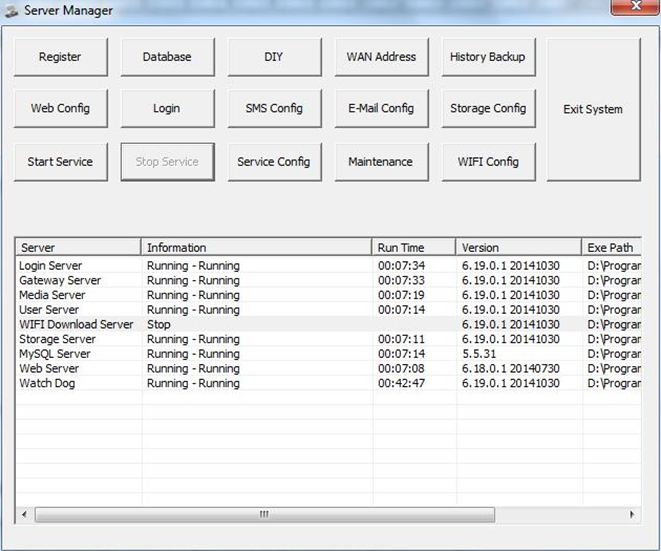Select the Web Server row
The image size is (661, 551).
(328, 368)
